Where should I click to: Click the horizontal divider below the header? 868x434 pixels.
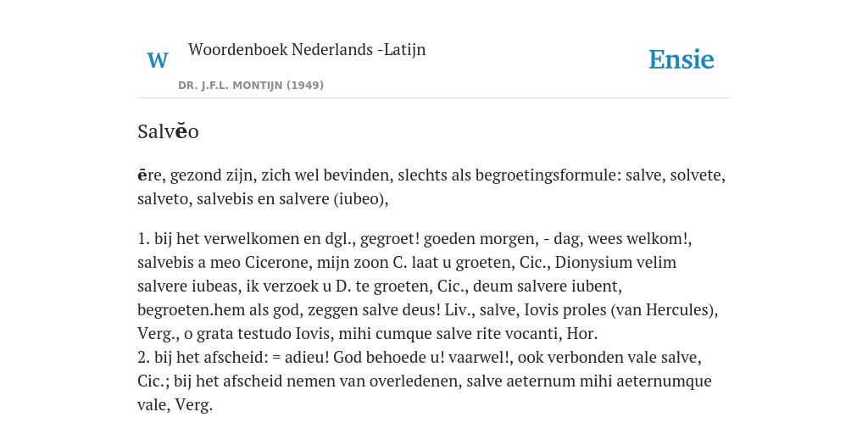pos(434,98)
